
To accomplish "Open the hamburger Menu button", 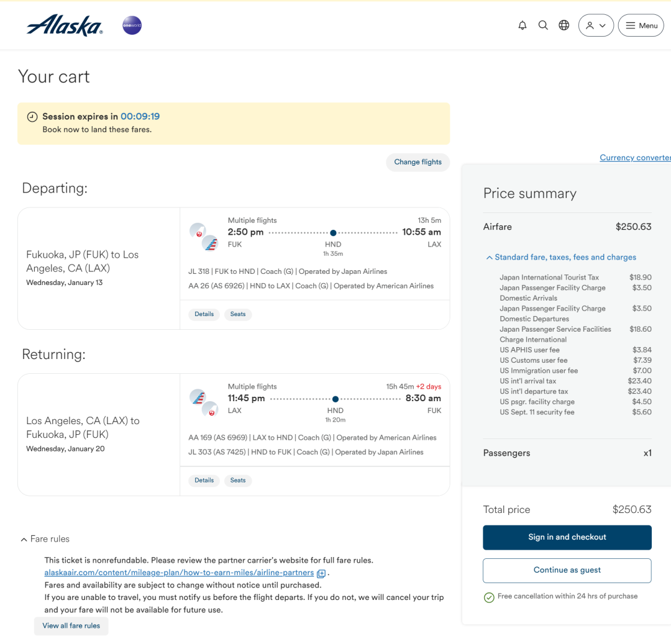I will click(641, 25).
